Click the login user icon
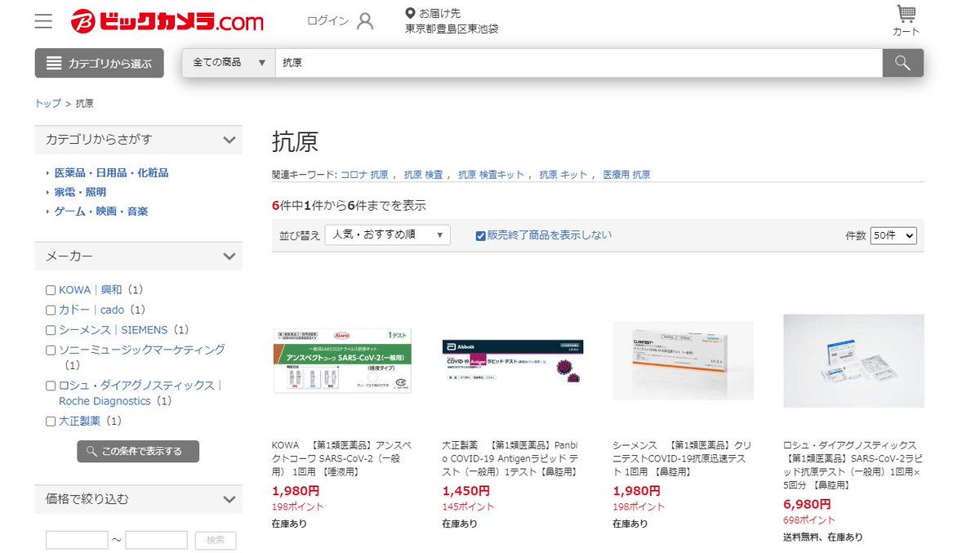Image resolution: width=980 pixels, height=553 pixels. (x=365, y=20)
